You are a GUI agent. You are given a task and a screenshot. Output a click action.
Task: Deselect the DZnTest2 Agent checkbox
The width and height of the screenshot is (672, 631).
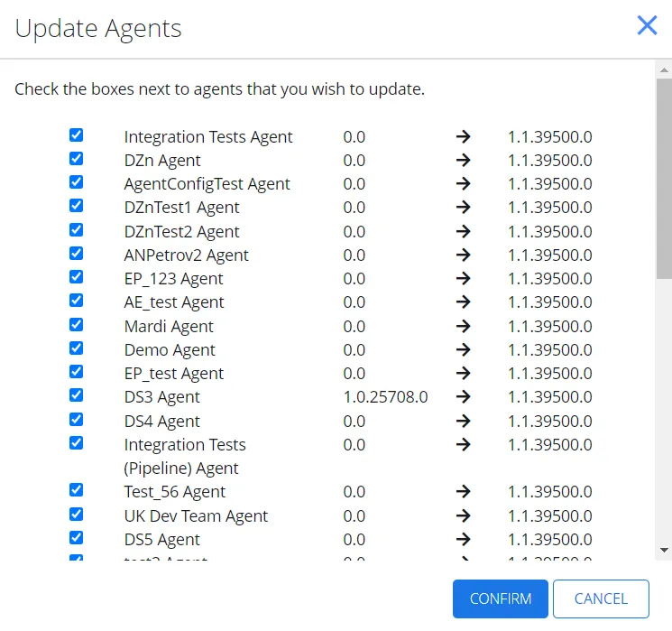click(77, 230)
